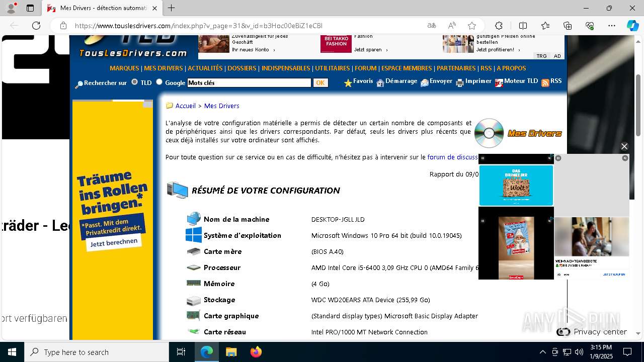Click the Démarrage house icon

click(x=380, y=82)
